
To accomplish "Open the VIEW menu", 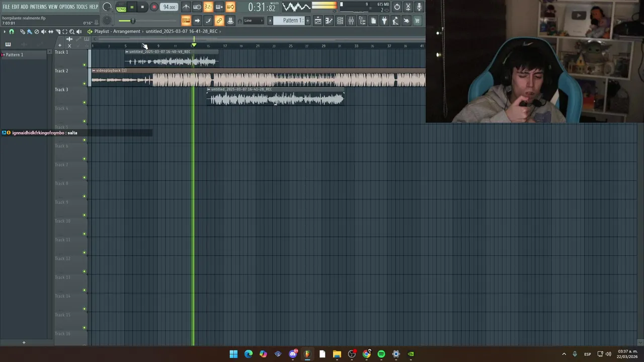I will click(x=53, y=7).
